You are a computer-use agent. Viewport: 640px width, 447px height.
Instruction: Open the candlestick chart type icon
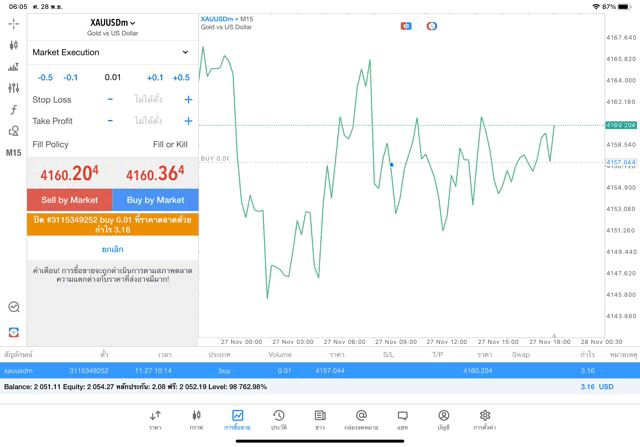tap(13, 45)
